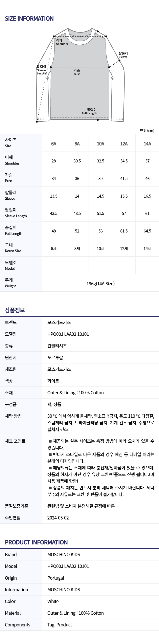Viewport: 159px width, 644px height.
Task: Select the 10세 Korea size cell
Action: 100,248
